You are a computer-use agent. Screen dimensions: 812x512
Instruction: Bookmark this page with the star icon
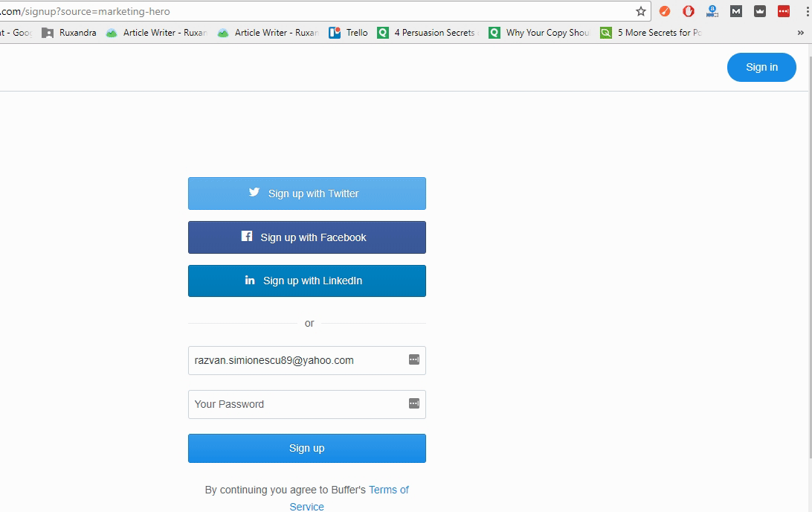640,11
